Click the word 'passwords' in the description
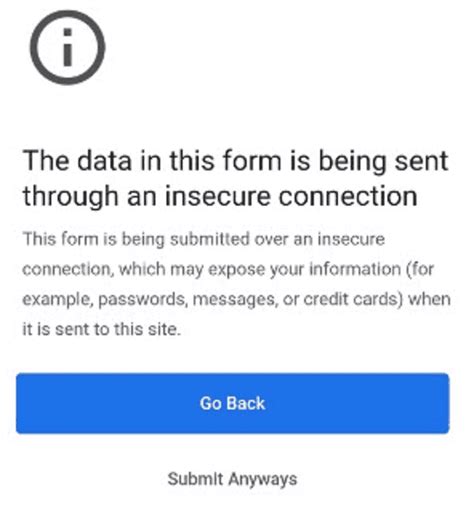Image resolution: width=474 pixels, height=531 pixels. 142,300
